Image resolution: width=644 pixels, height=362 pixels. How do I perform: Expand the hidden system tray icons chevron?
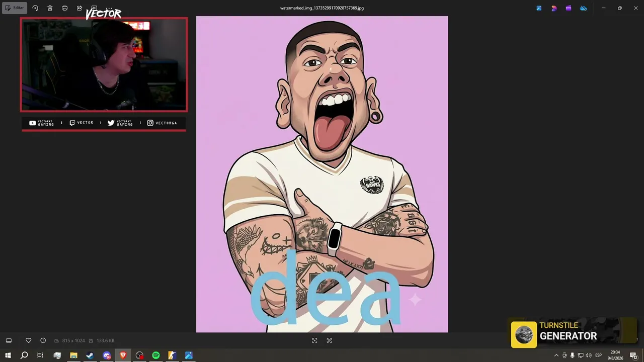tap(556, 355)
